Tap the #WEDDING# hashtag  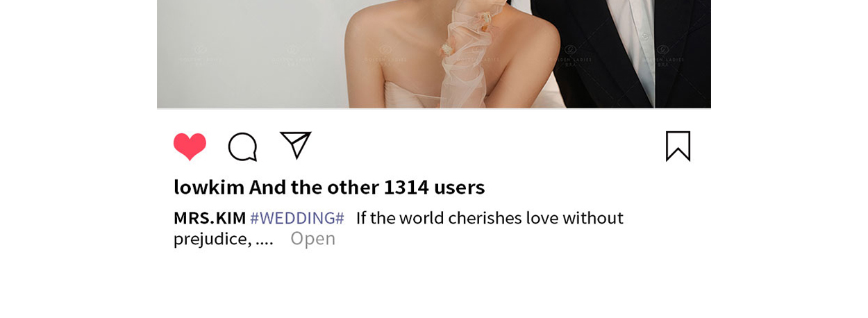[x=297, y=218]
